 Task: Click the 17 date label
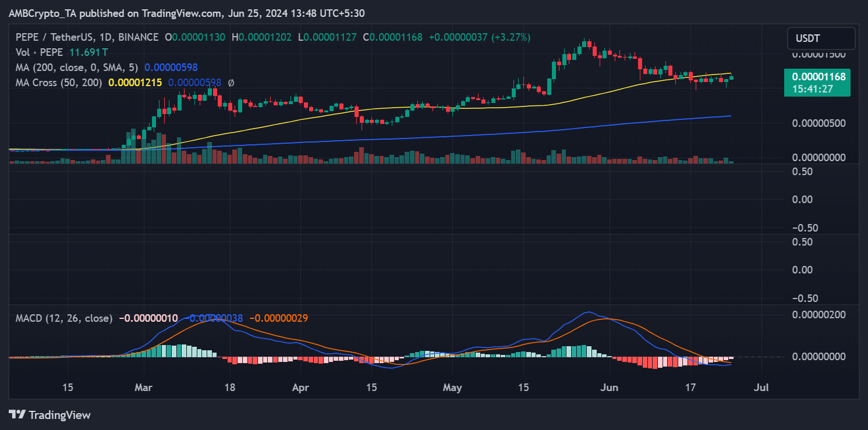691,387
